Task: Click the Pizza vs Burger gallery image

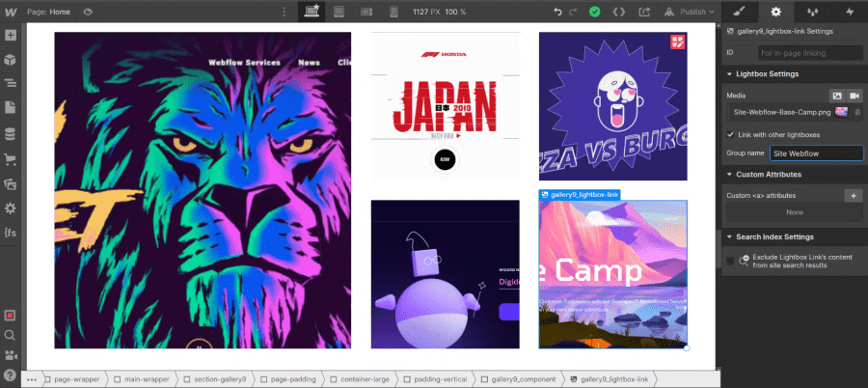Action: click(x=612, y=106)
